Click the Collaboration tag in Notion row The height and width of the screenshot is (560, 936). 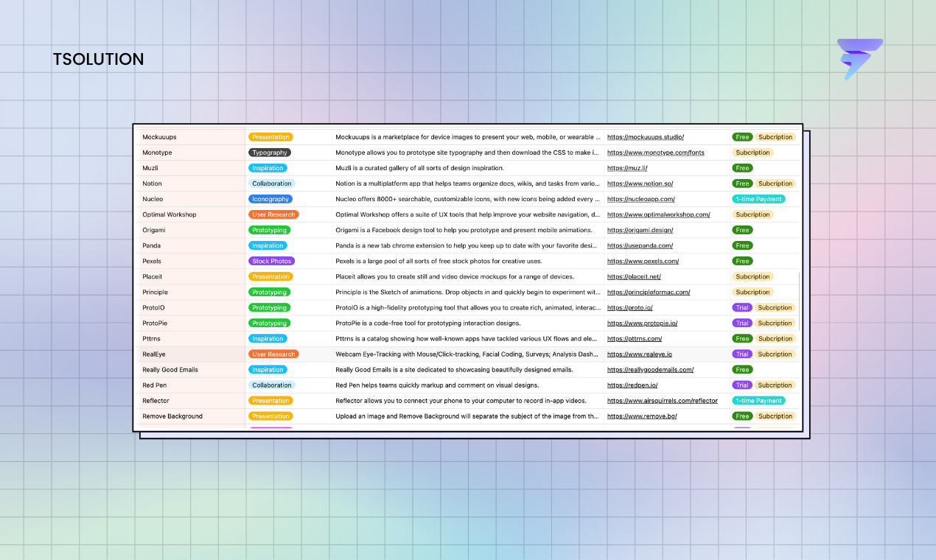coord(271,183)
